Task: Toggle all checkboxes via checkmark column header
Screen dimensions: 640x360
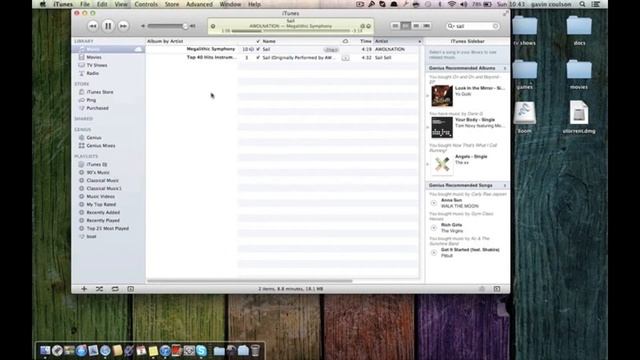Action: pyautogui.click(x=258, y=41)
